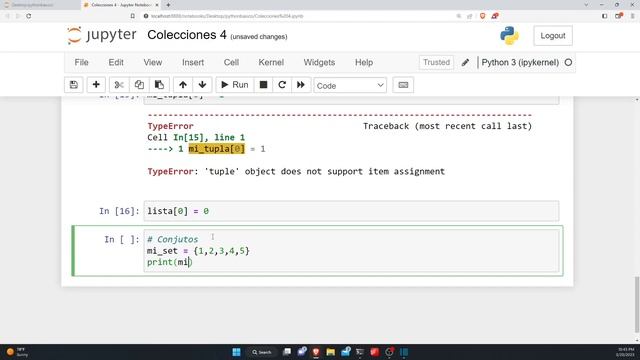
Task: Cut selected cells with scissors icon
Action: click(x=119, y=85)
